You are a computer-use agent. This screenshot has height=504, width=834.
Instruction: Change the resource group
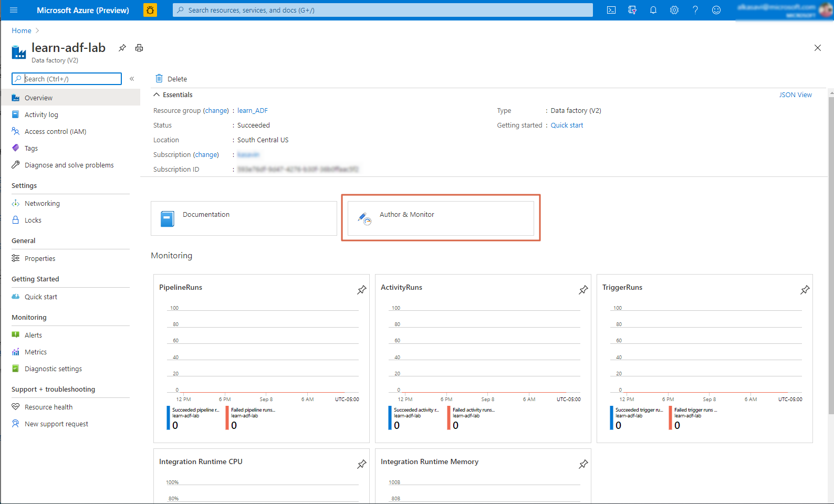point(216,110)
